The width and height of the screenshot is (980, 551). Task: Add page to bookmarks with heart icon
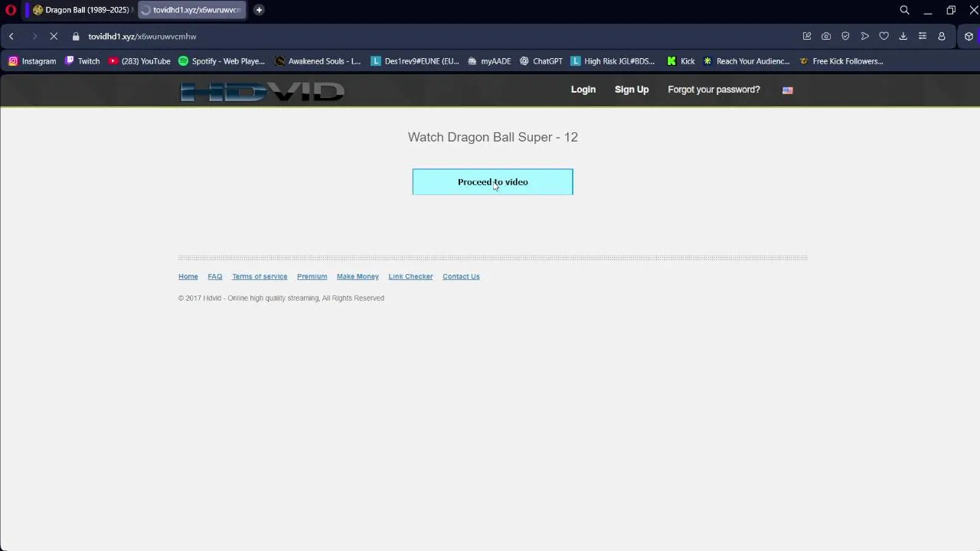click(884, 36)
